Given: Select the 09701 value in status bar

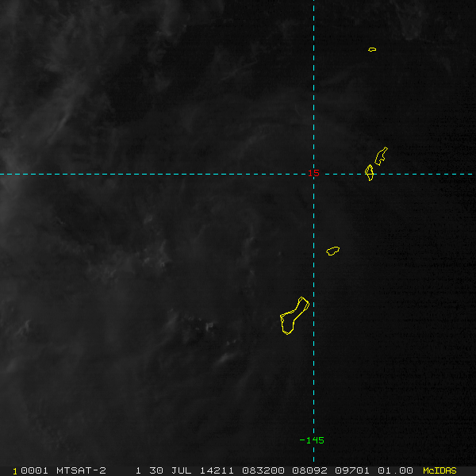Looking at the screenshot, I should pos(351,470).
